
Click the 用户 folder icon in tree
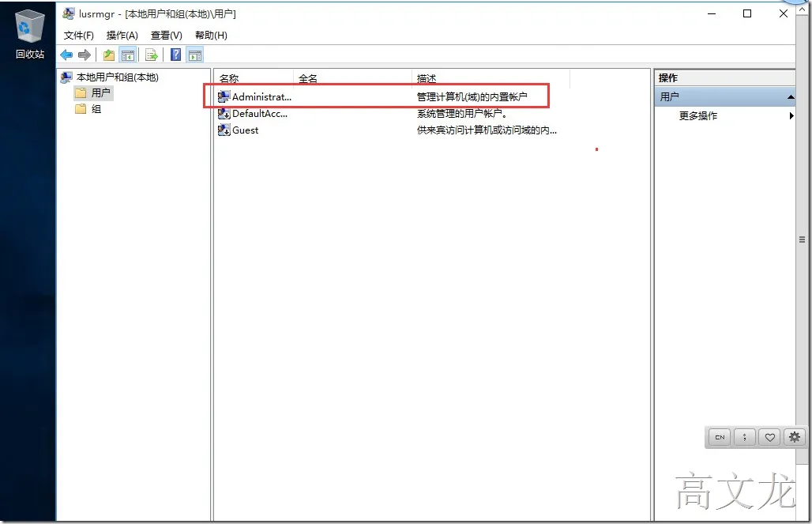click(x=81, y=92)
